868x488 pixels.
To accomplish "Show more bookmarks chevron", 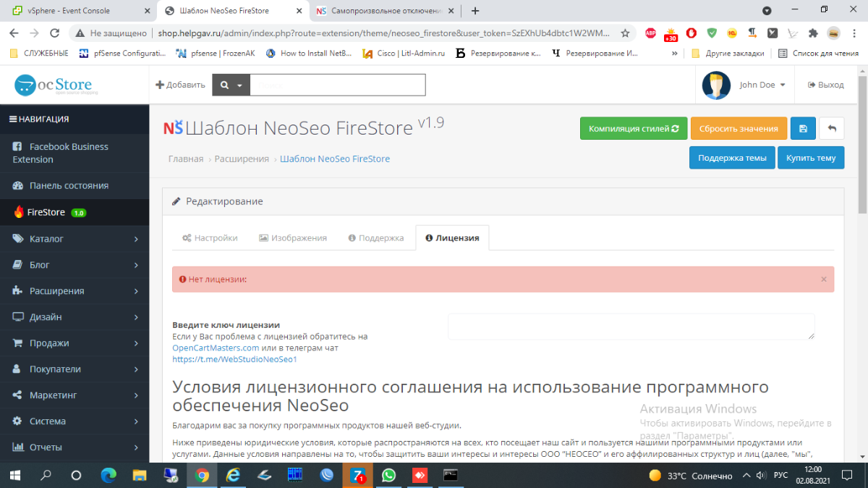I will 675,53.
